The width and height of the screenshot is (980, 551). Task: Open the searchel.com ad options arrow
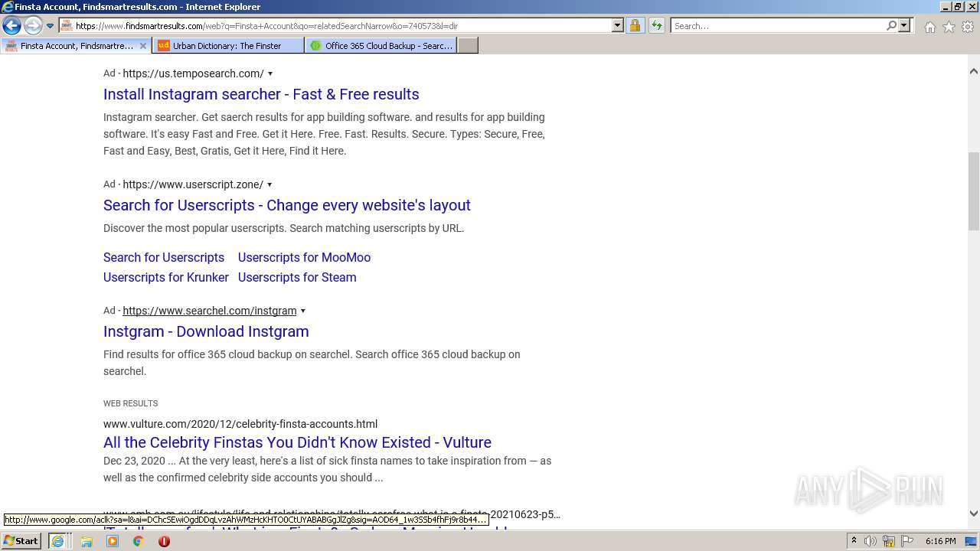click(x=303, y=311)
